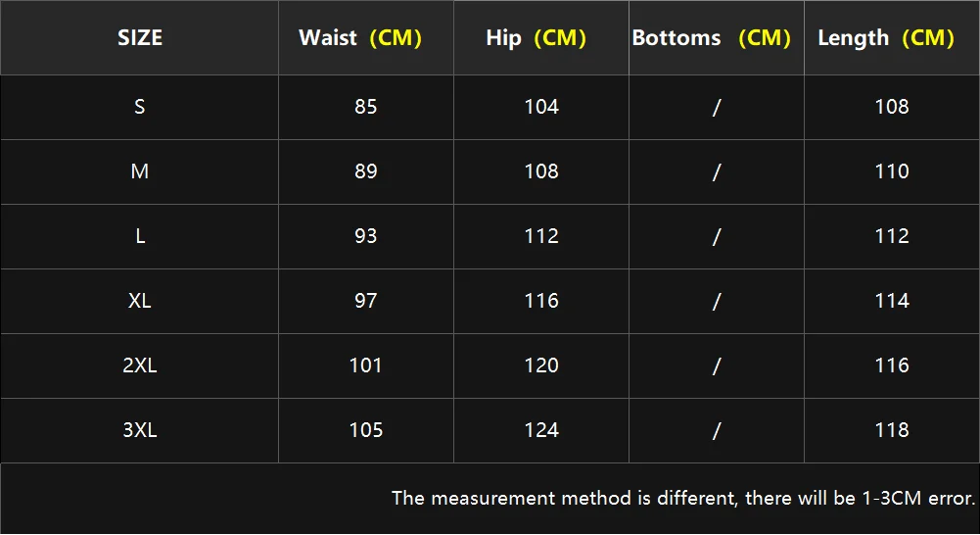Screen dimensions: 980x535
Task: Click hip value 124
Action: (x=541, y=430)
